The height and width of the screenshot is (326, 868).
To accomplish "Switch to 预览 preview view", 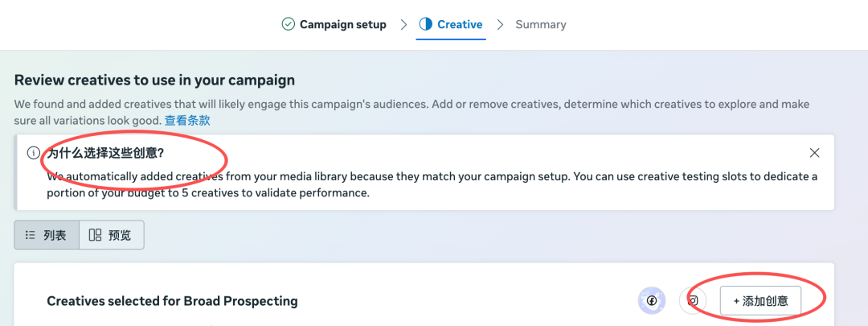I will [112, 235].
